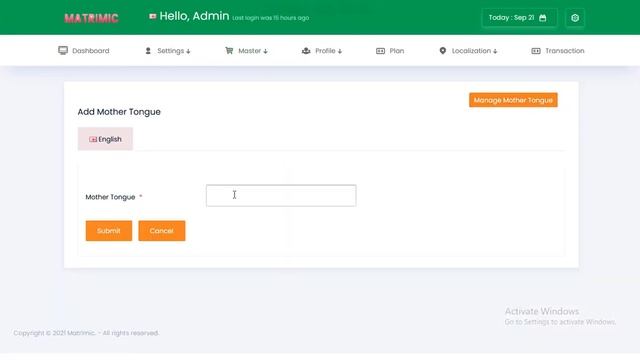
Task: Click the MATRIMIC logo
Action: click(91, 18)
